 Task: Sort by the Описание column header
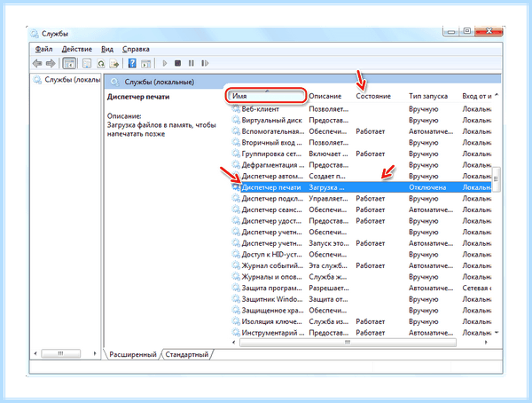pos(325,96)
